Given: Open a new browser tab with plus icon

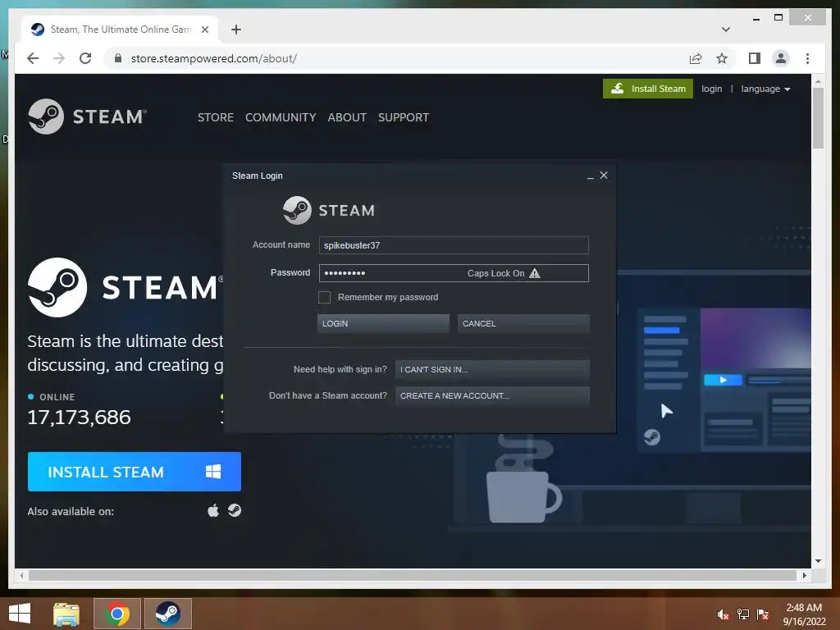Looking at the screenshot, I should point(235,30).
